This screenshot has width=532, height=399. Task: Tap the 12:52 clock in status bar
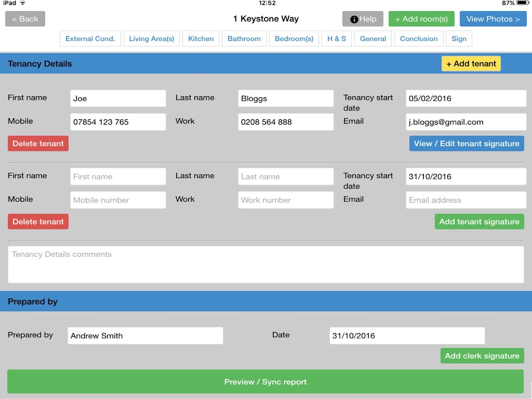(267, 3)
